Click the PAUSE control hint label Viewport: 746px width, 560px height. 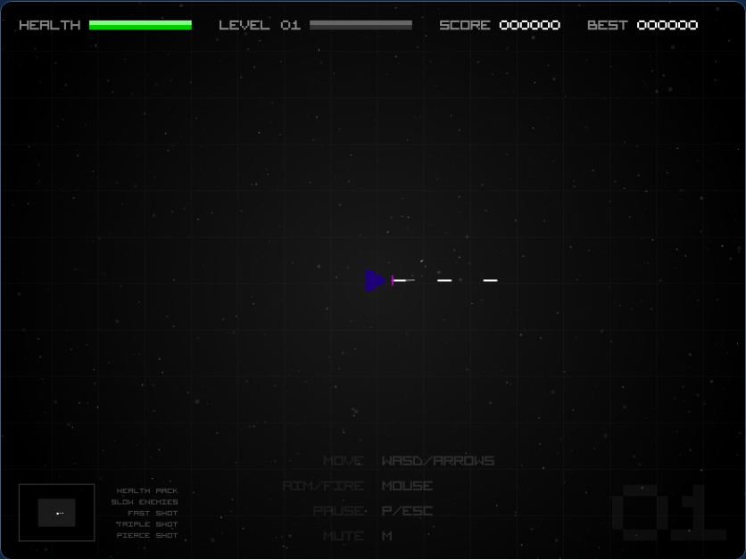338,511
